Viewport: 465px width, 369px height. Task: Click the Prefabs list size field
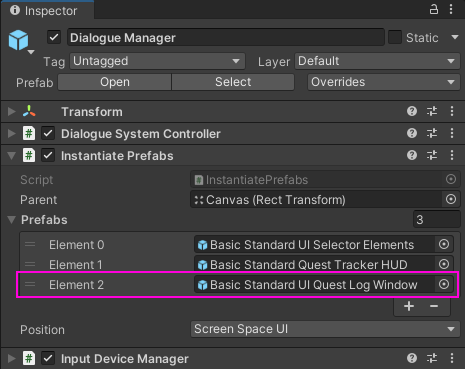click(x=436, y=219)
